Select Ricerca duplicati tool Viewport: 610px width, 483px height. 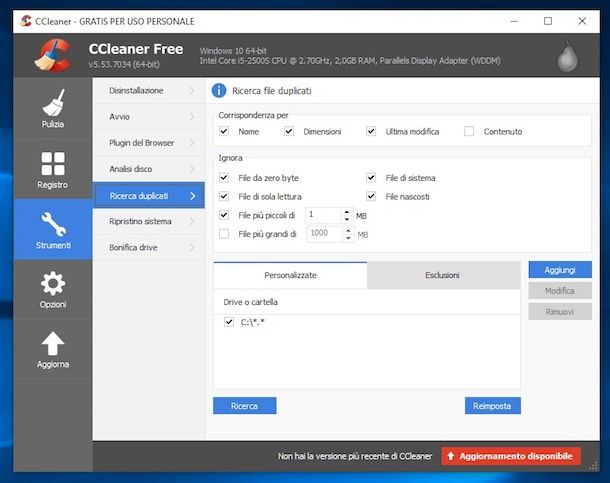coord(149,195)
